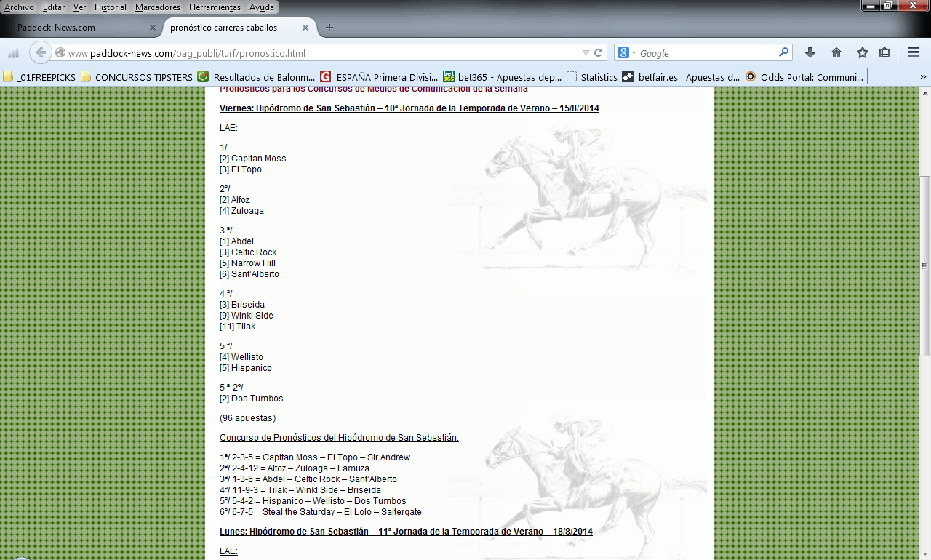The width and height of the screenshot is (931, 560).
Task: Open the Editar menu
Action: [53, 7]
